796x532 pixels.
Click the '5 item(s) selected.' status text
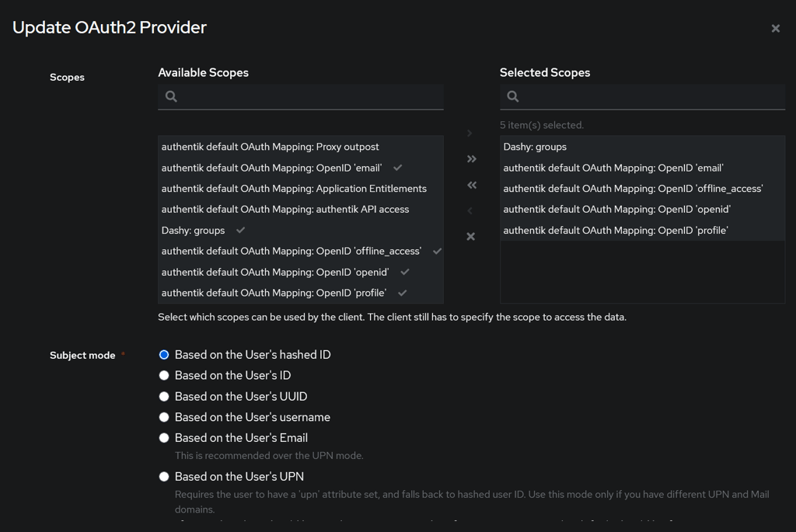542,125
